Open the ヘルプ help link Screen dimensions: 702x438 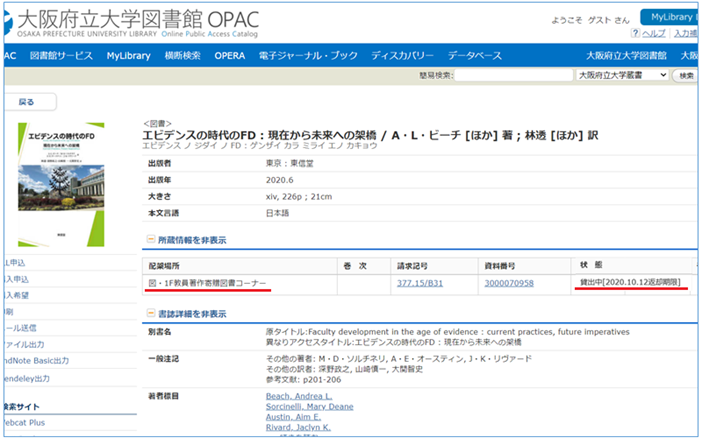(654, 33)
